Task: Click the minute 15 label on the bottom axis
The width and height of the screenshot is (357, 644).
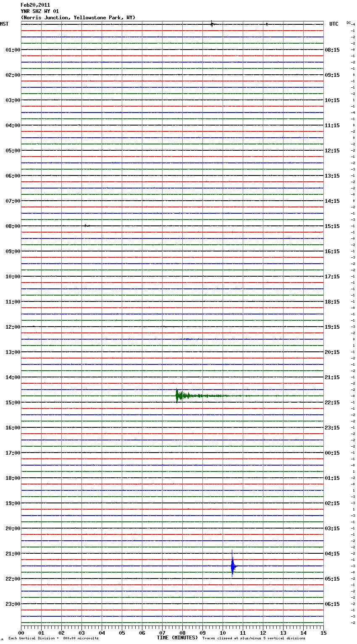Action: (323, 633)
